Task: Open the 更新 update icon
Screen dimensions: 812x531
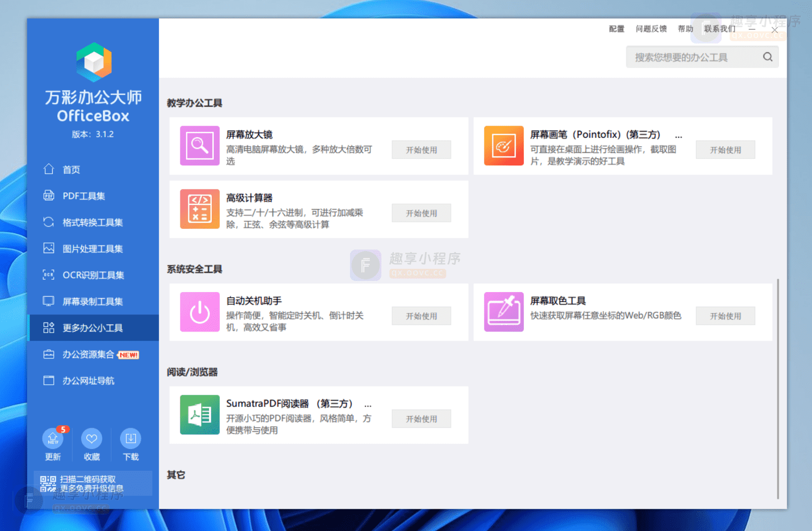Action: (53, 438)
